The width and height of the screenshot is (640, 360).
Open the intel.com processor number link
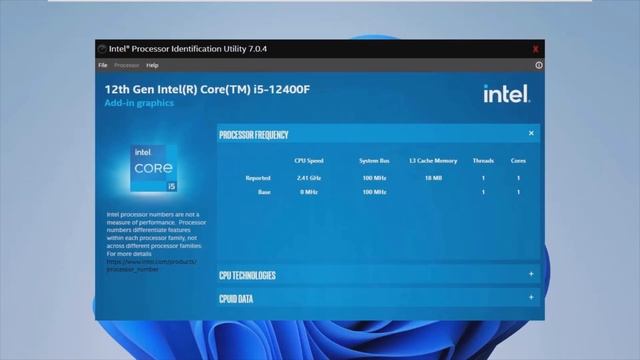(151, 265)
